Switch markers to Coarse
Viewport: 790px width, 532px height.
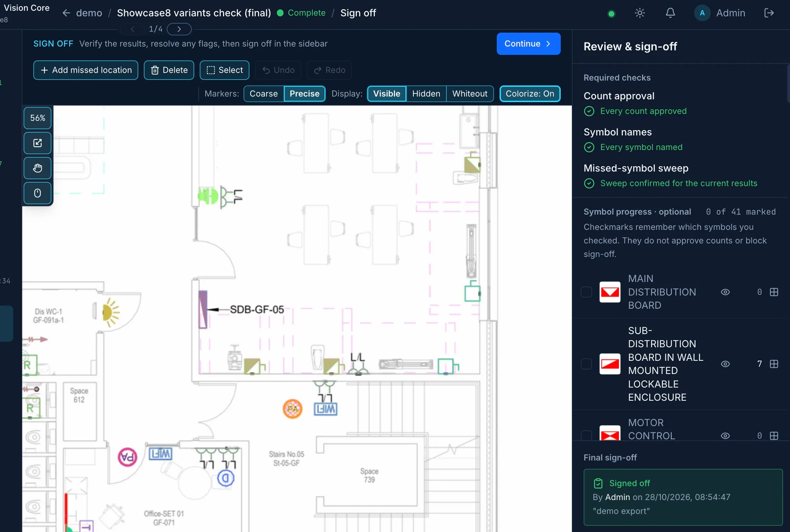[264, 94]
